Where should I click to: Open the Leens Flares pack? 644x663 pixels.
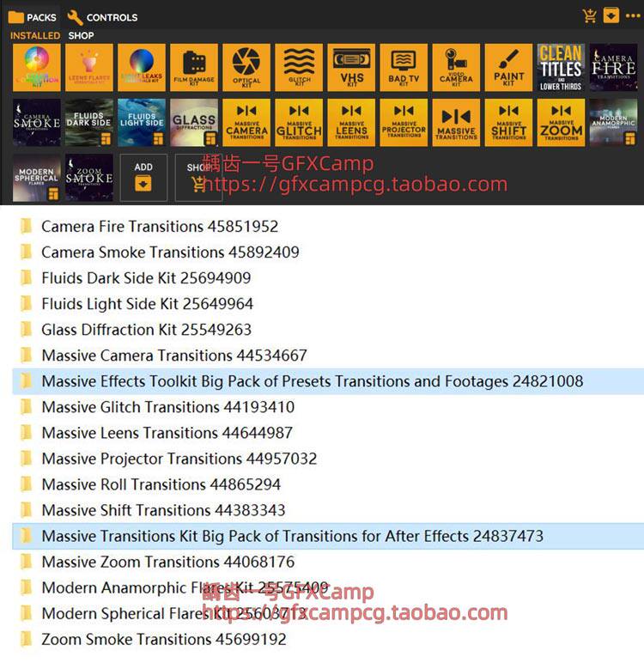pos(89,67)
